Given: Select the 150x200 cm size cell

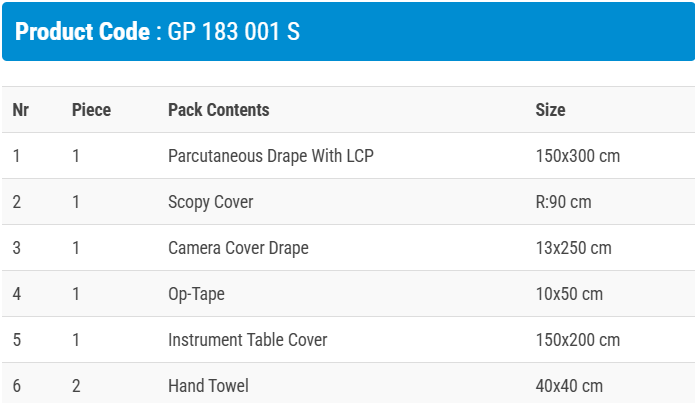Looking at the screenshot, I should [578, 340].
